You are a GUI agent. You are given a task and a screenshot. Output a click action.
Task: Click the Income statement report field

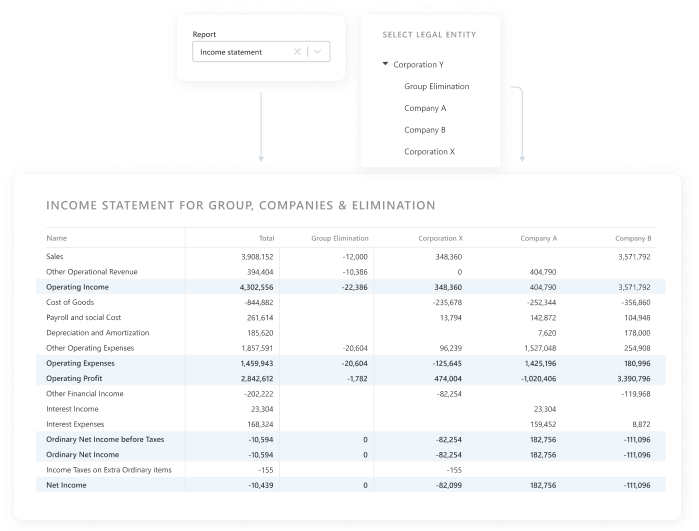[261, 52]
